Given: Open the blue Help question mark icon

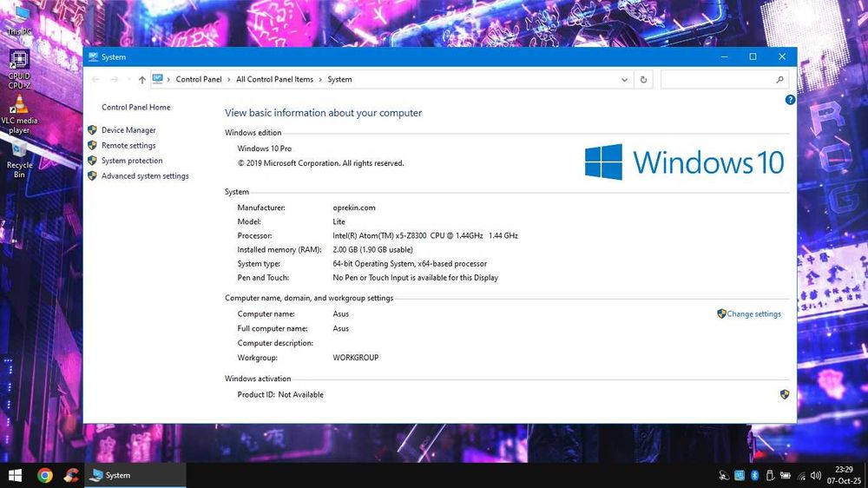Looking at the screenshot, I should 790,100.
